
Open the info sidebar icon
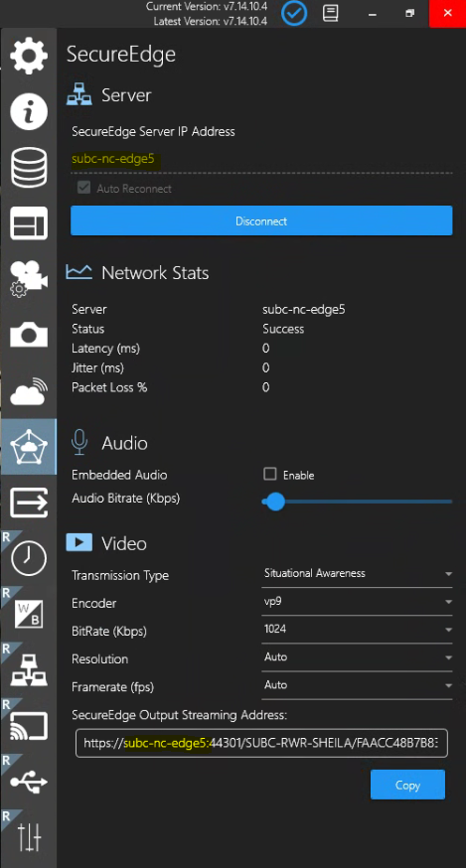click(x=29, y=112)
